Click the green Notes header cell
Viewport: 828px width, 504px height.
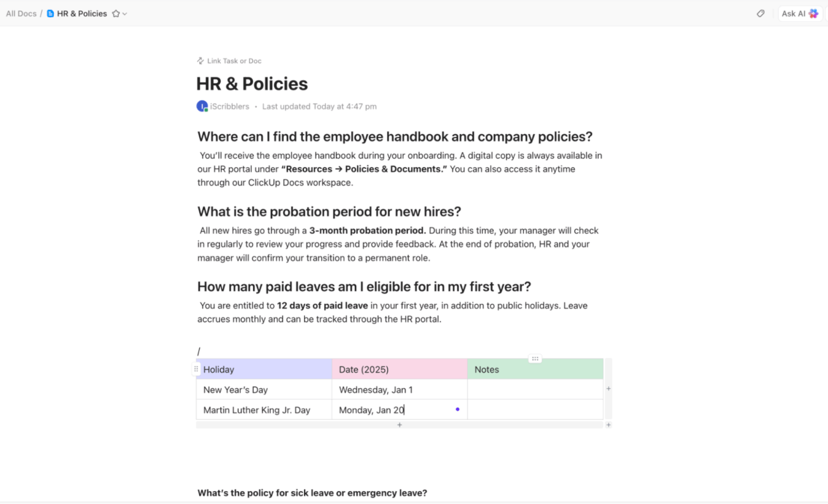(x=535, y=369)
